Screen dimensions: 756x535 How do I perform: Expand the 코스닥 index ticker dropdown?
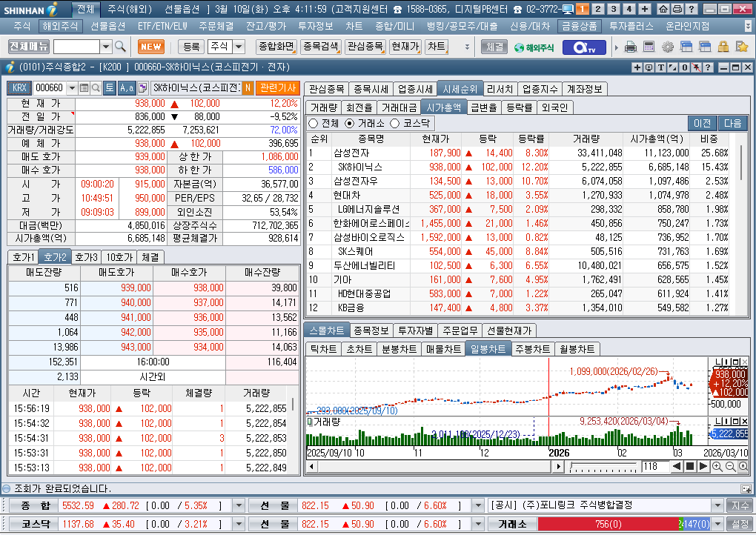(x=239, y=524)
